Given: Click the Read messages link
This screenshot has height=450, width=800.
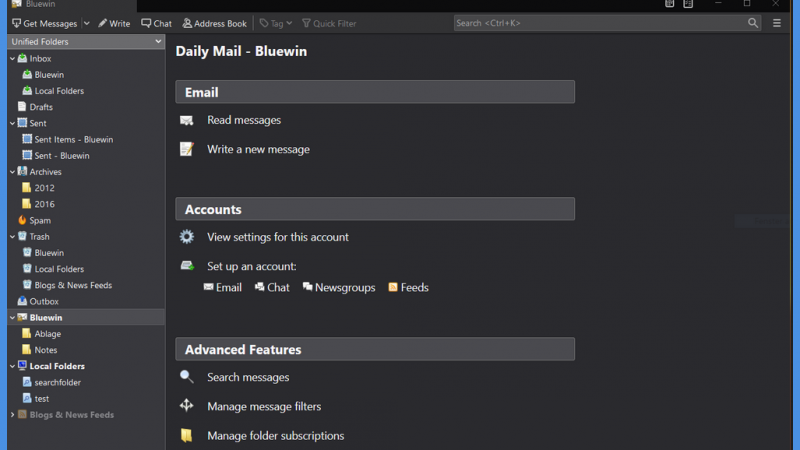Looking at the screenshot, I should click(x=244, y=120).
